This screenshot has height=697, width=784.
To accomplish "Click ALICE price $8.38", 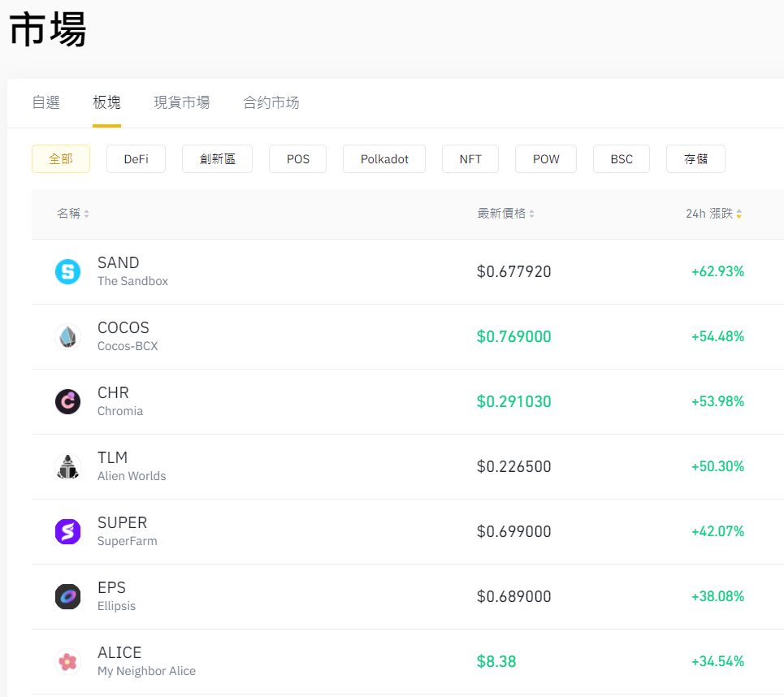I will 496,661.
